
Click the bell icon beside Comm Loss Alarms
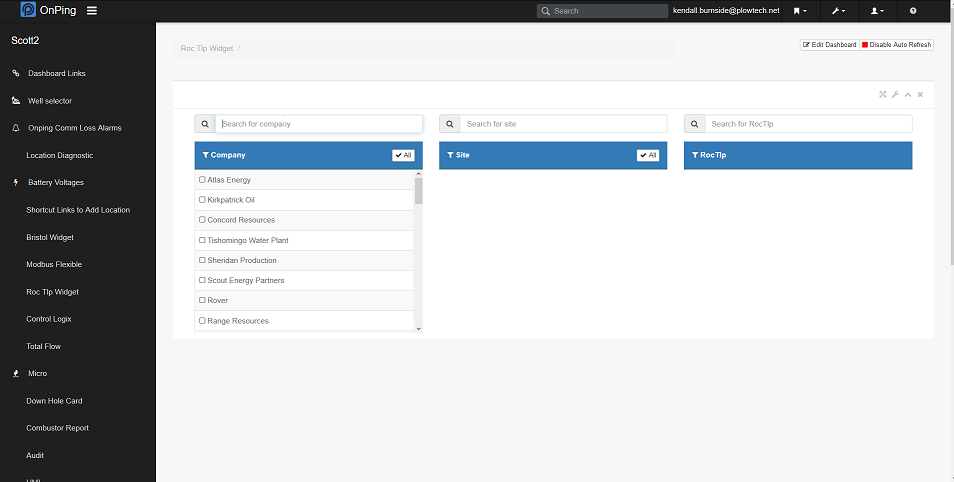[x=16, y=128]
